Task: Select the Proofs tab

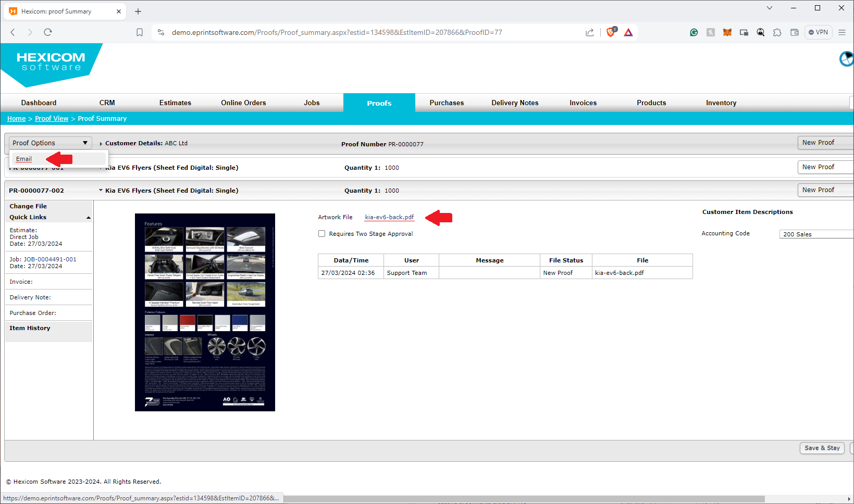Action: 379,103
